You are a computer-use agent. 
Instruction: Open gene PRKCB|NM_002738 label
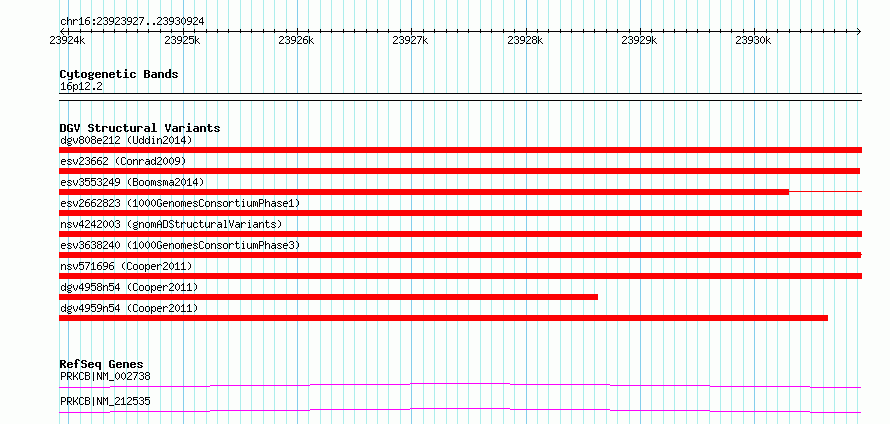coord(105,376)
